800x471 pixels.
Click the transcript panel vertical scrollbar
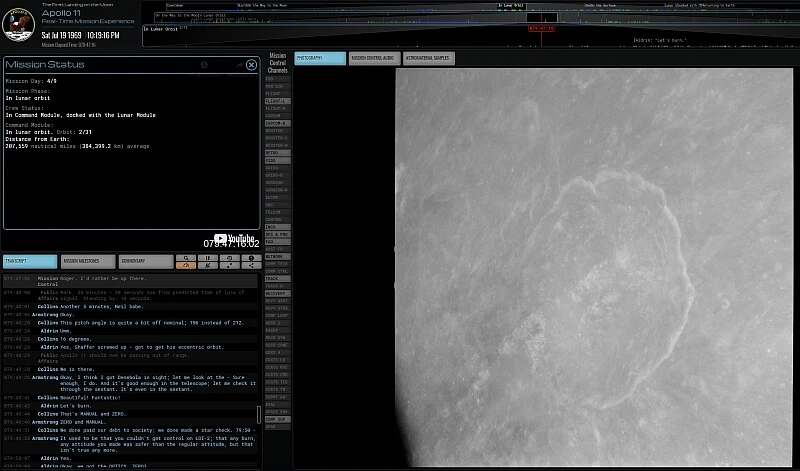point(260,413)
